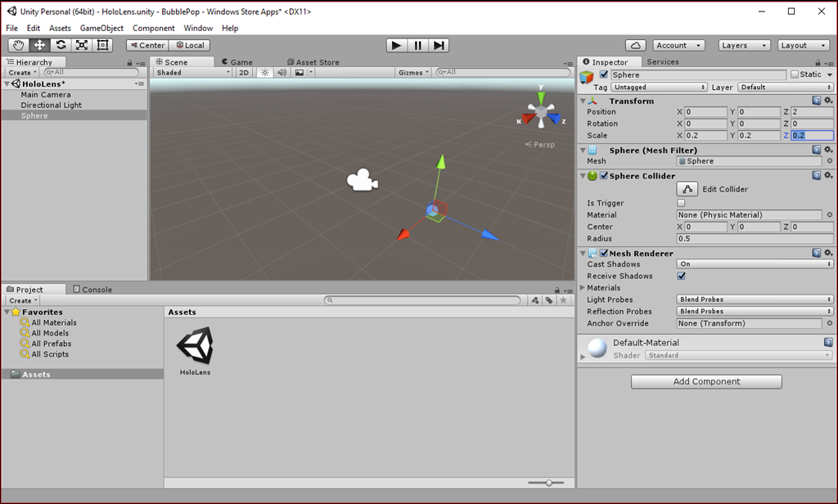
Task: Toggle 2D scene view mode
Action: pos(244,73)
